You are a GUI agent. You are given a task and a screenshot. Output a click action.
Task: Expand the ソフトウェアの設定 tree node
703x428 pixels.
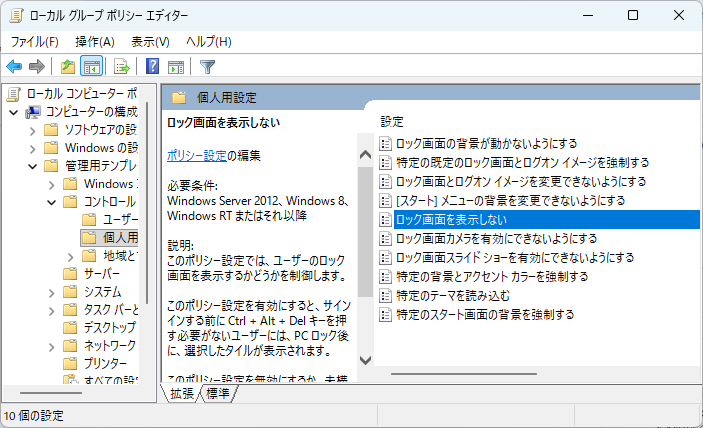pyautogui.click(x=31, y=130)
